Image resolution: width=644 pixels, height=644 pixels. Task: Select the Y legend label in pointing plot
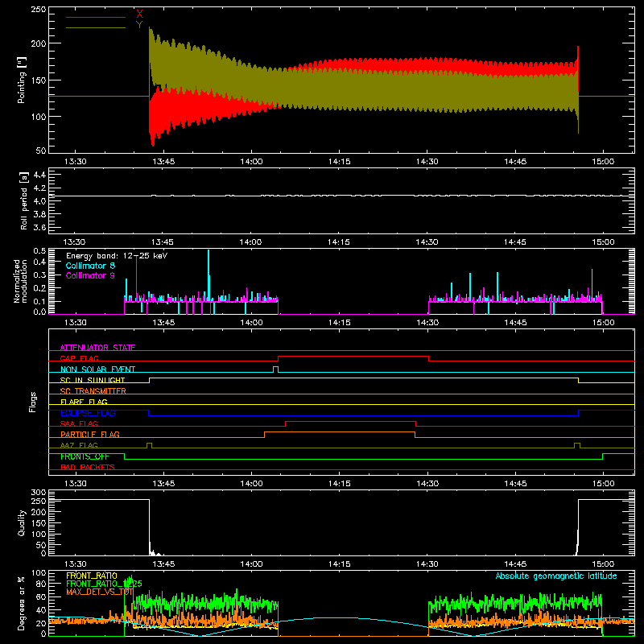coord(139,25)
